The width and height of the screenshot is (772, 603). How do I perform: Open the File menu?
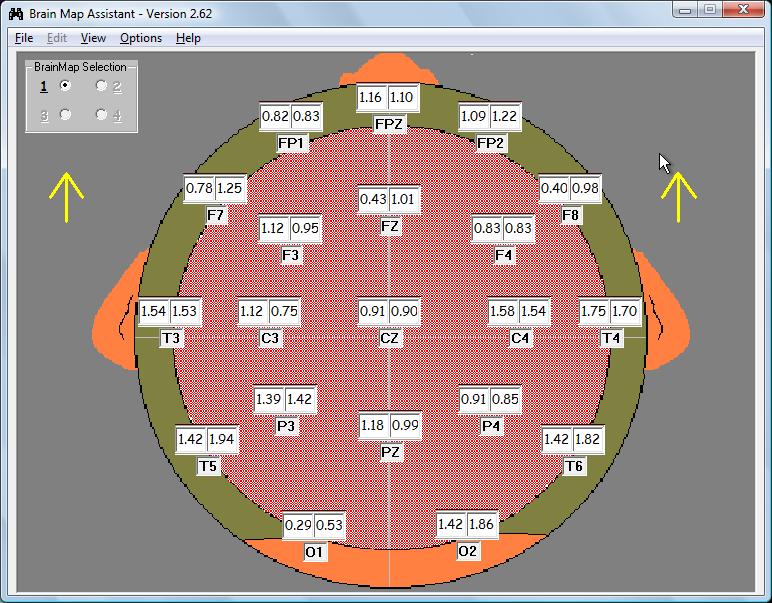24,38
